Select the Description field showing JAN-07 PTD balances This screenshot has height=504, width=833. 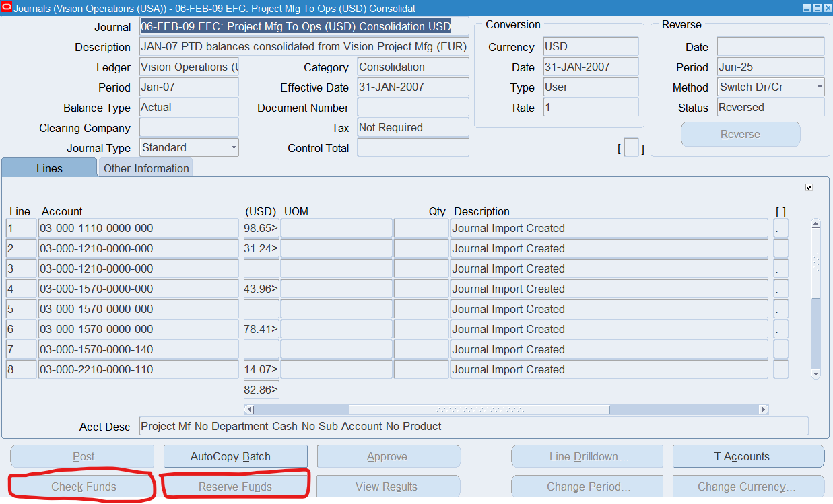pyautogui.click(x=303, y=46)
